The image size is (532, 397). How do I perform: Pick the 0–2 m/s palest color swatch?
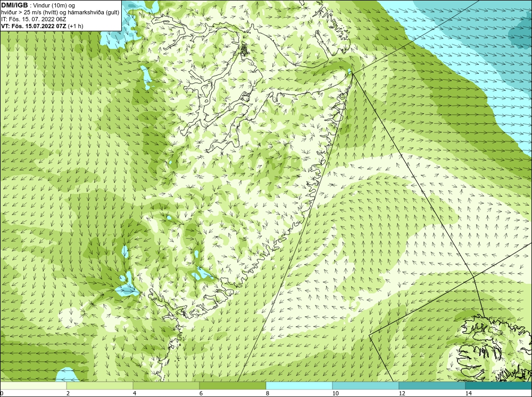33,385
